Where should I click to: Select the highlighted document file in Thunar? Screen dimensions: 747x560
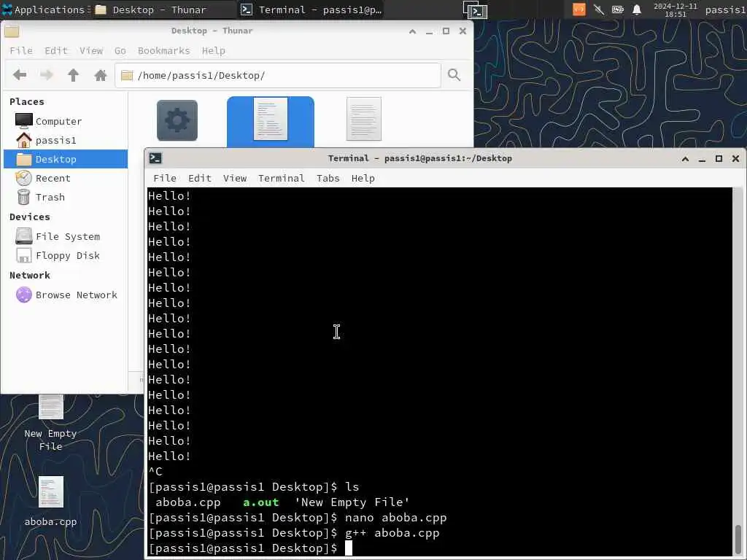pos(271,119)
